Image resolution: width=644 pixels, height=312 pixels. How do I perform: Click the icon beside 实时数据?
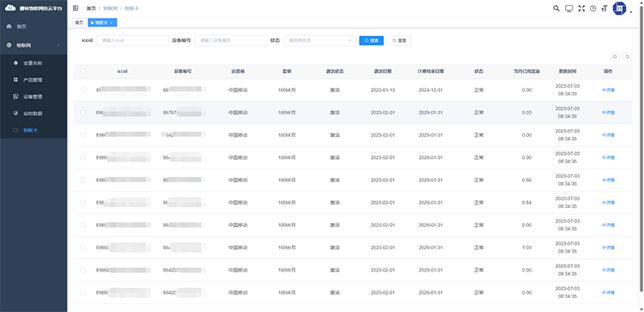[16, 113]
